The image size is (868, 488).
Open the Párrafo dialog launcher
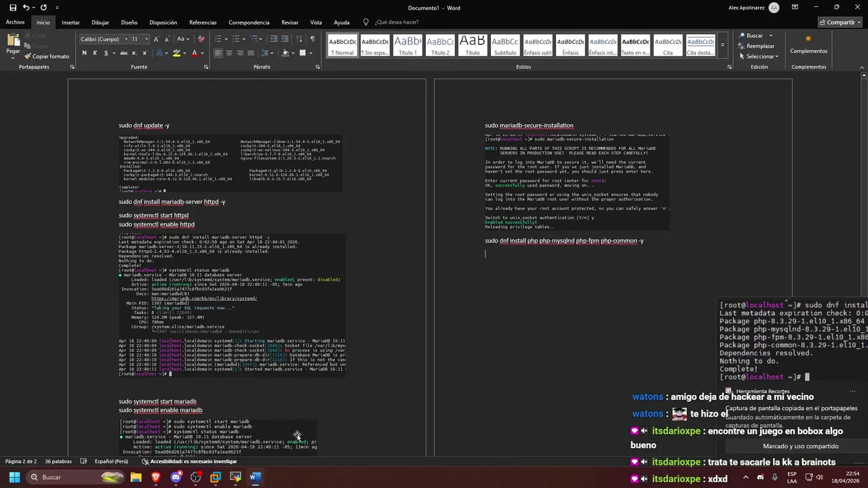[x=317, y=67]
